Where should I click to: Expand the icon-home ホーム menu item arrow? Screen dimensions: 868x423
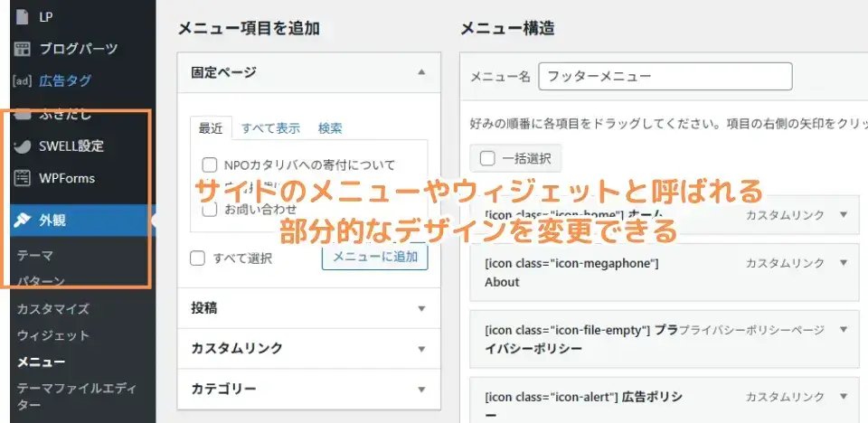(844, 215)
